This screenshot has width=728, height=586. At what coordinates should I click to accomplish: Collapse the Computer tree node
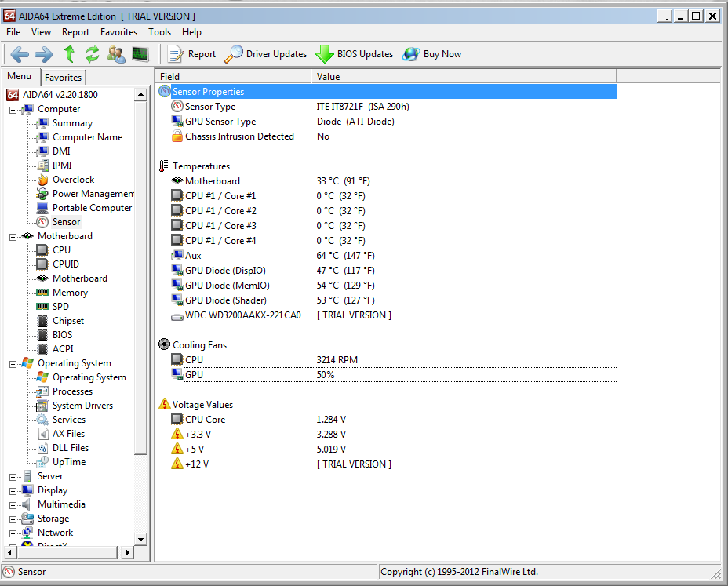13,110
